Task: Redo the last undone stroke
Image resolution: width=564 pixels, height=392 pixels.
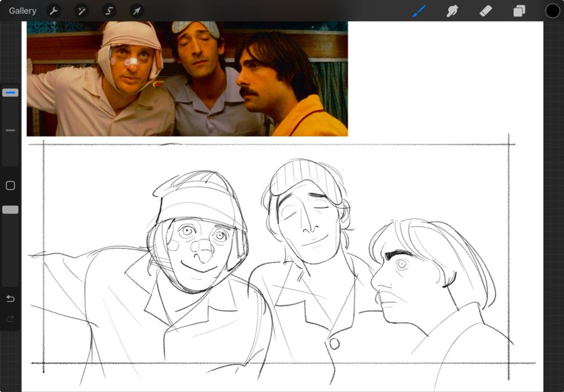Action: pyautogui.click(x=10, y=318)
